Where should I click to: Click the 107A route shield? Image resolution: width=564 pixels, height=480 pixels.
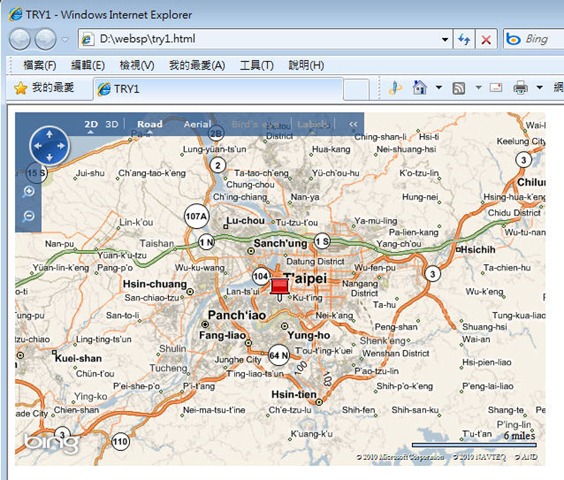coord(196,216)
